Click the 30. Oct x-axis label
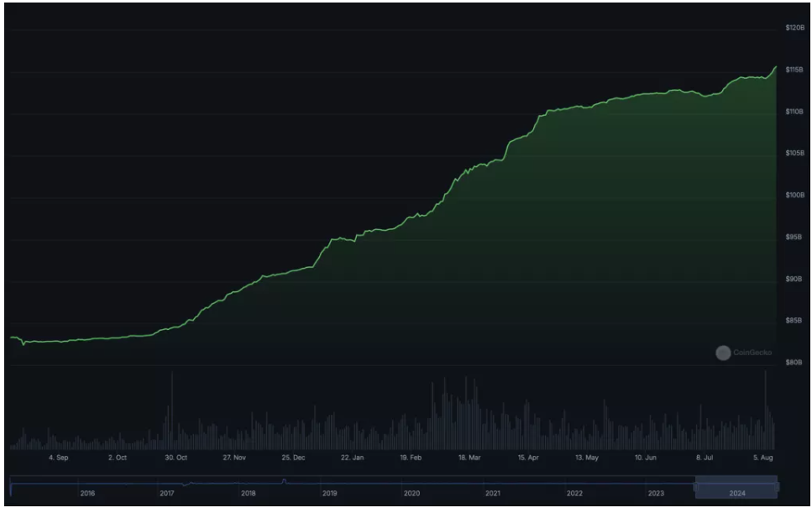The height and width of the screenshot is (513, 812). pyautogui.click(x=176, y=458)
